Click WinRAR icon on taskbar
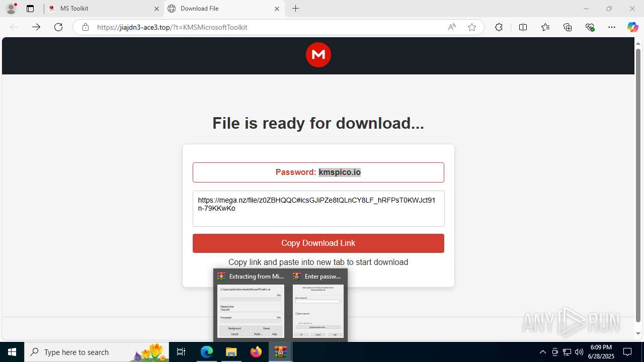This screenshot has width=644, height=362. pos(281,352)
